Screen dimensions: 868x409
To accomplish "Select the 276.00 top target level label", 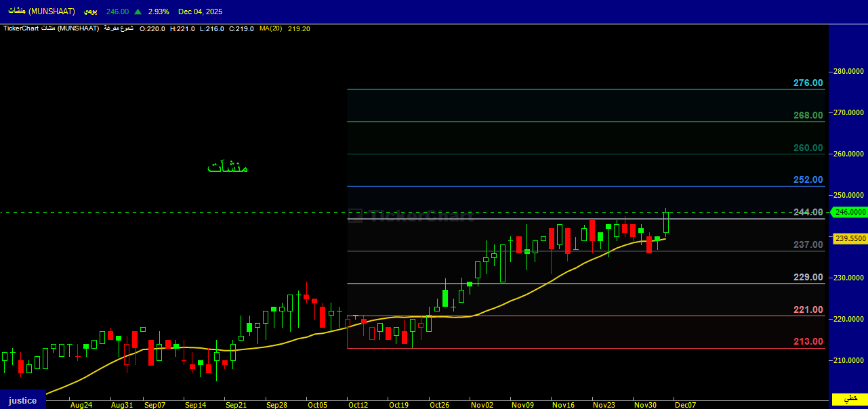I will pos(808,83).
